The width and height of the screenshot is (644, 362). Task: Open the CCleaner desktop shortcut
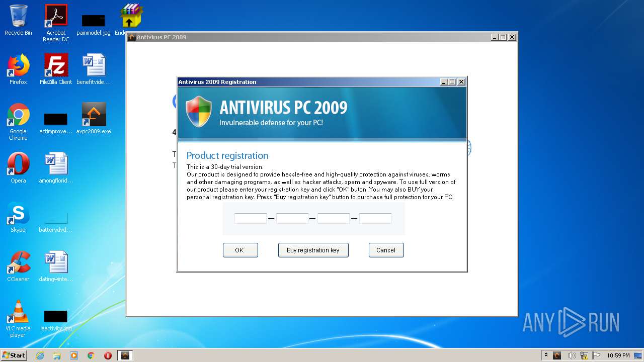18,266
